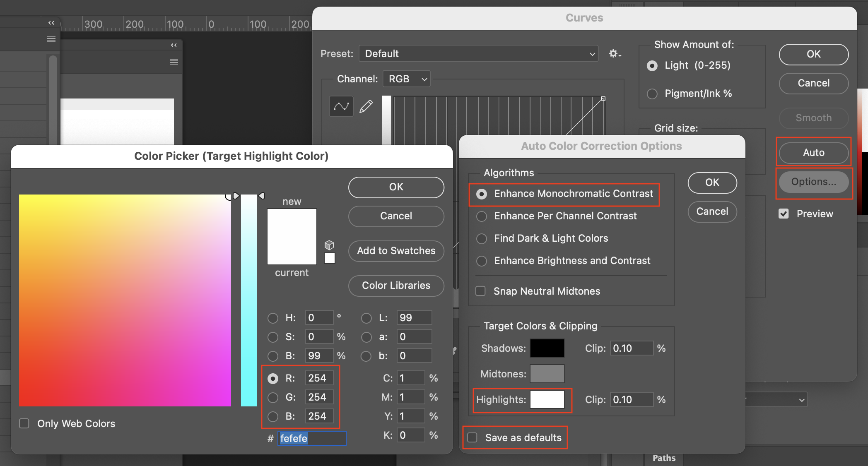Image resolution: width=868 pixels, height=466 pixels.
Task: Collapse the left panel with double-chevron icon
Action: 51,23
